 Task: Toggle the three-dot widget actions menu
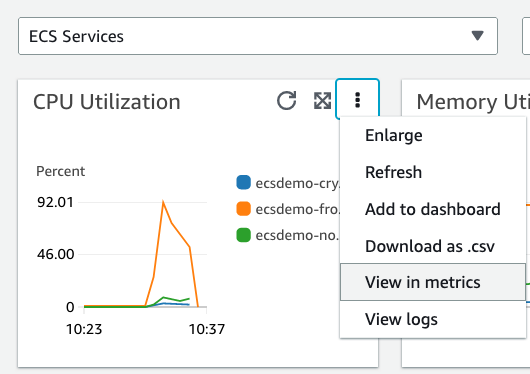point(357,100)
